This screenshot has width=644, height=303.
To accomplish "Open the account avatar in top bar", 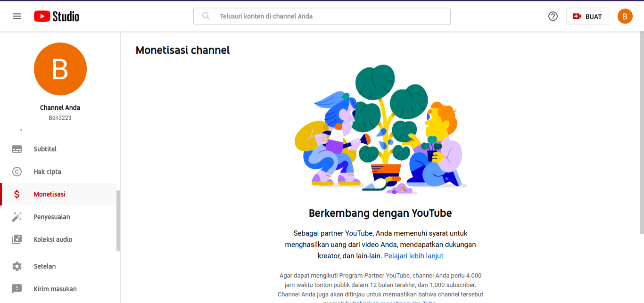I will coord(625,16).
